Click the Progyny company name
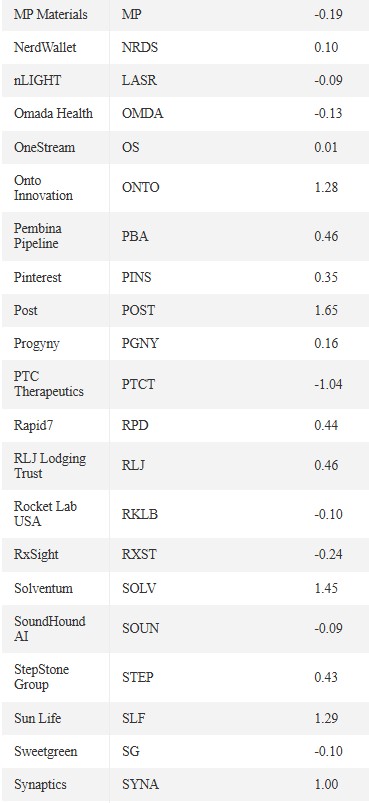 (x=37, y=344)
